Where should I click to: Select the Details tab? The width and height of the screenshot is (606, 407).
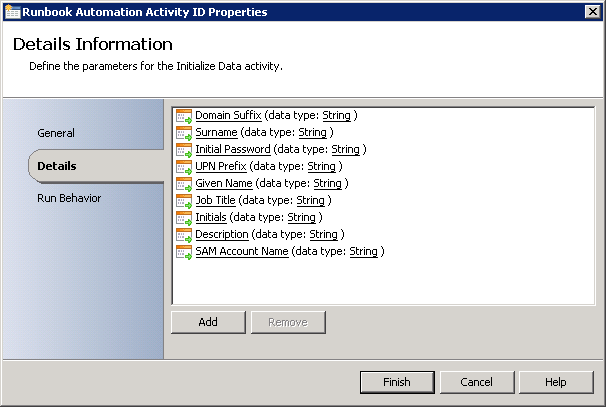tap(57, 166)
